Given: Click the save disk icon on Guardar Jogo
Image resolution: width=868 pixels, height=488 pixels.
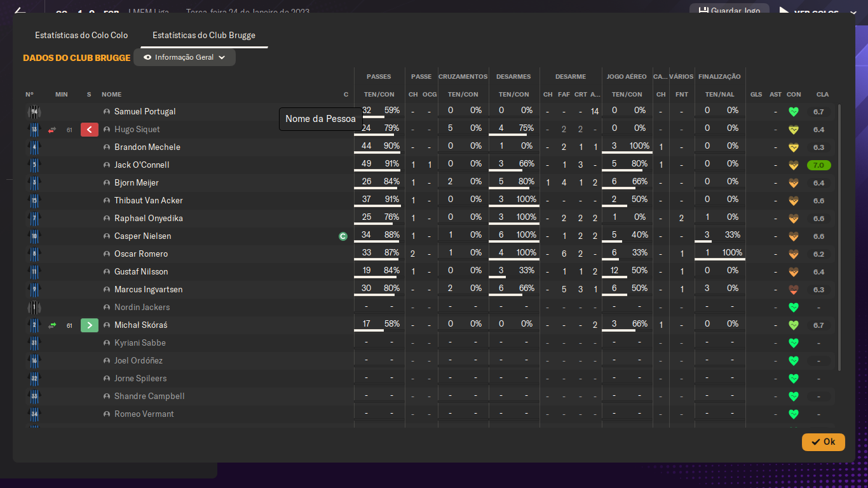Looking at the screenshot, I should tap(703, 11).
